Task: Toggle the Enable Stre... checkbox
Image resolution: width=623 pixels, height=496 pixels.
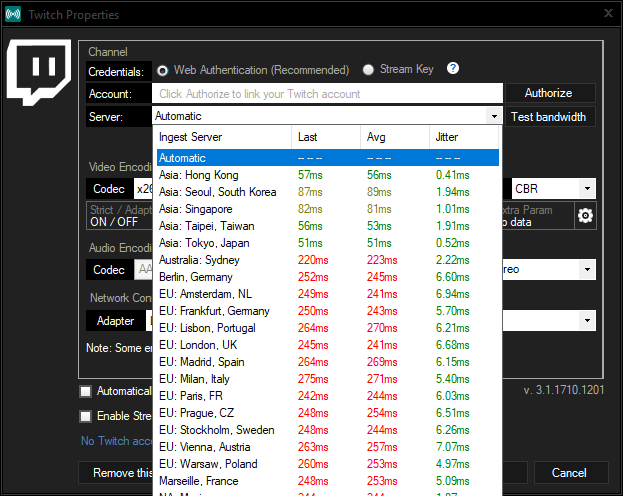Action: tap(85, 416)
